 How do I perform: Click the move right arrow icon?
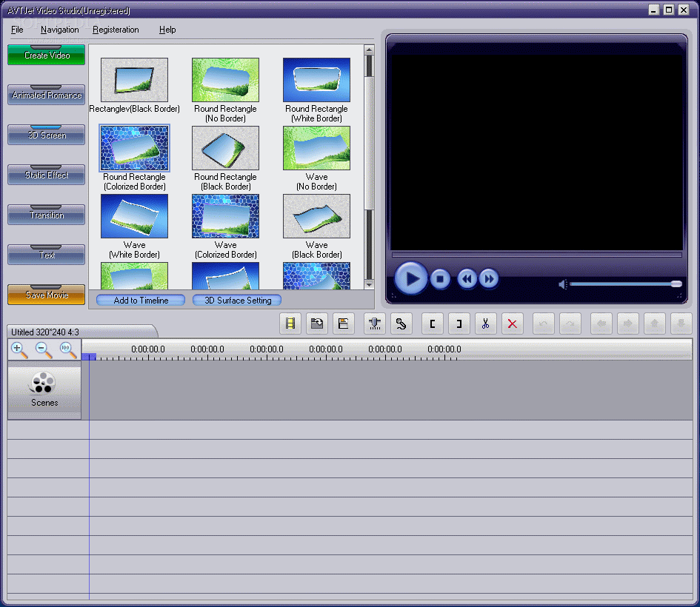coord(627,323)
